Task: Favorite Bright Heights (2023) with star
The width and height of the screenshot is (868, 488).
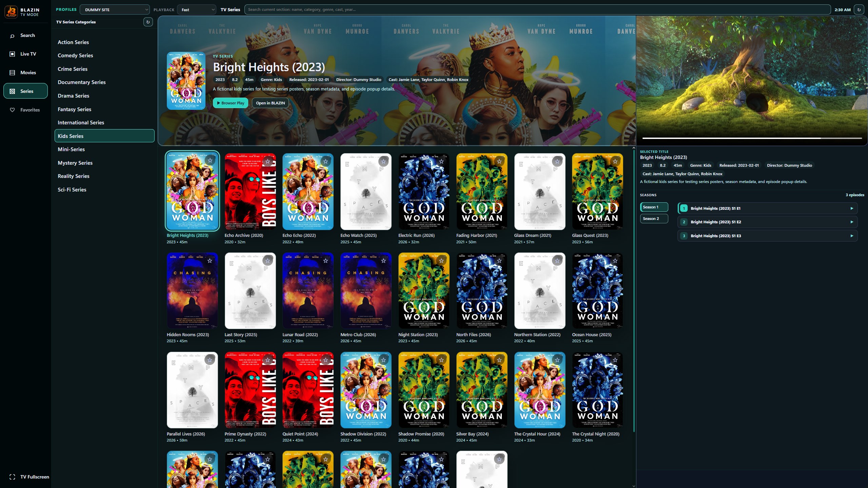Action: click(210, 161)
